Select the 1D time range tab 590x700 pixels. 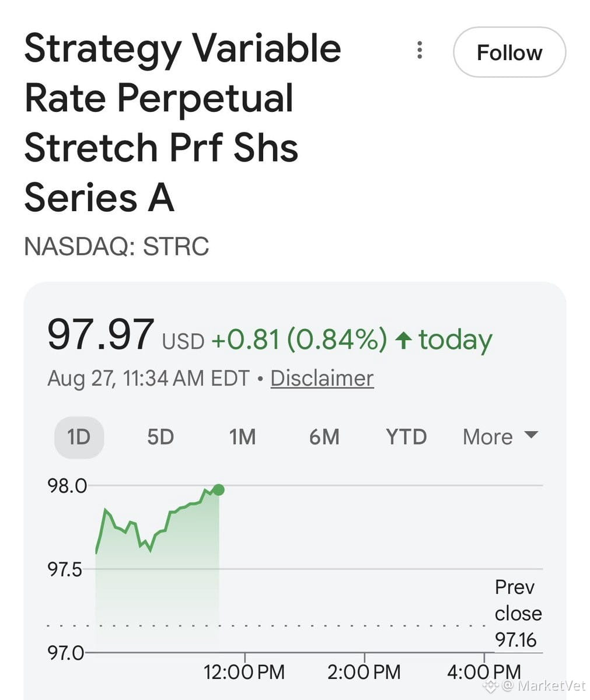79,437
